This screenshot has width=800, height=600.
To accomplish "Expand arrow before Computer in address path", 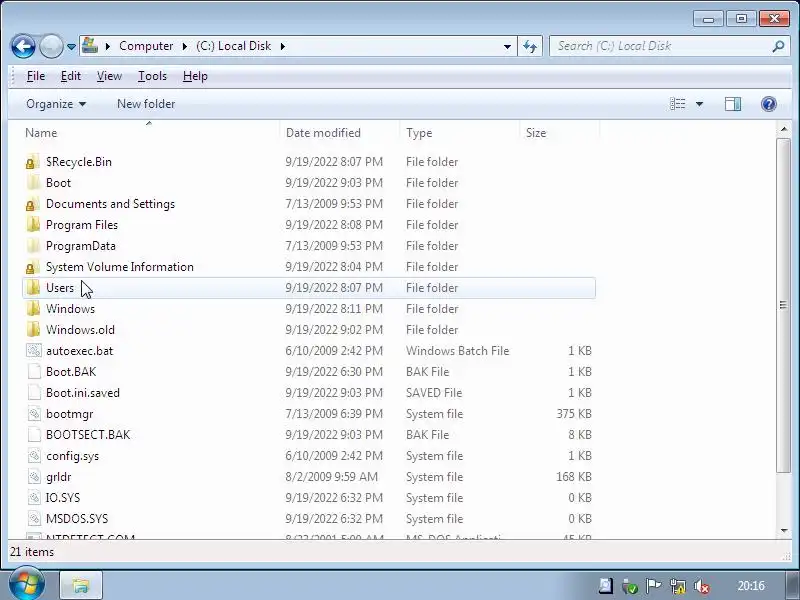I will 108,46.
